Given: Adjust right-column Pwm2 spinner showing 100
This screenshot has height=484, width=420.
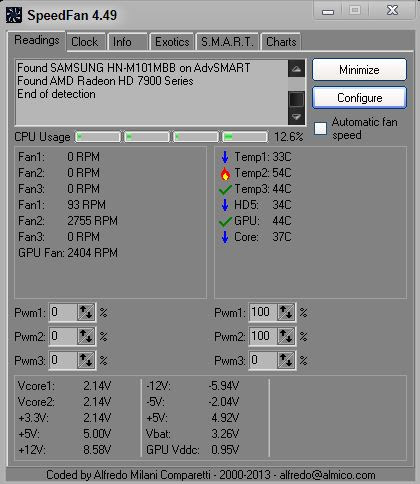Looking at the screenshot, I should pyautogui.click(x=286, y=336).
